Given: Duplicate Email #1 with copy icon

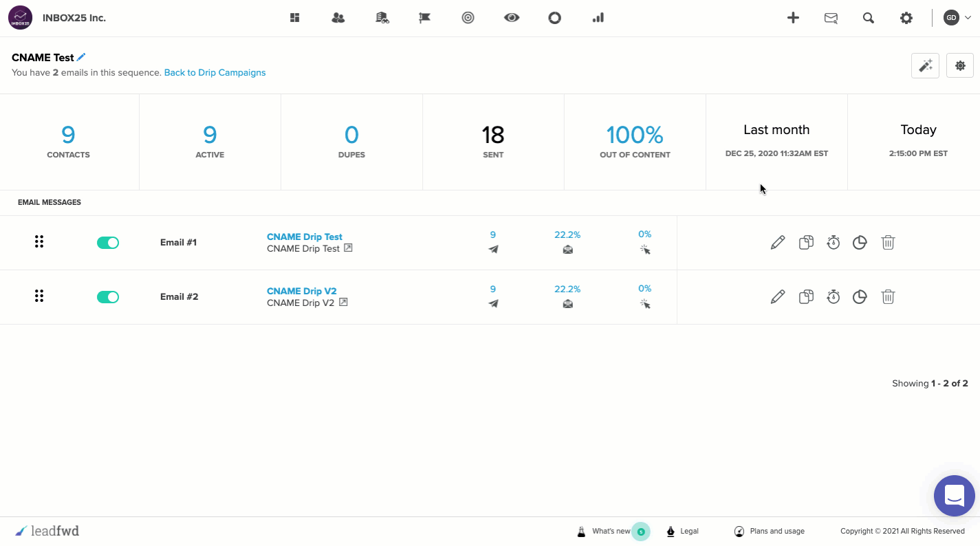Looking at the screenshot, I should coord(806,242).
